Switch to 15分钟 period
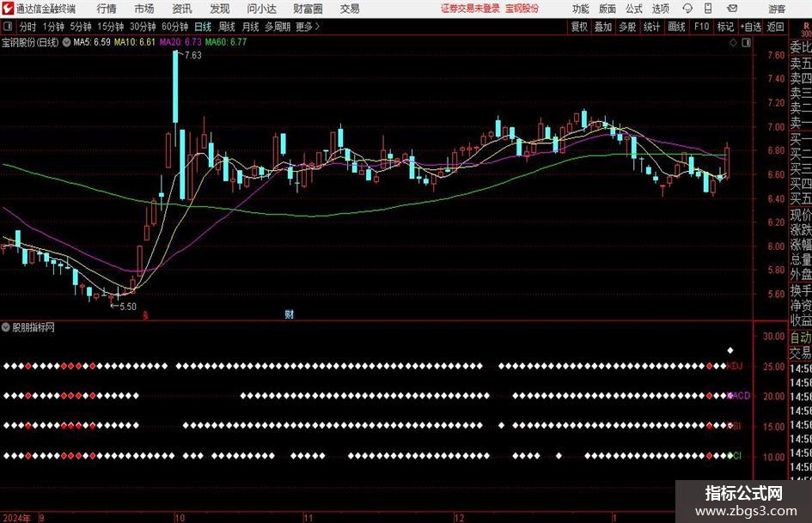This screenshot has height=523, width=812. click(x=110, y=27)
